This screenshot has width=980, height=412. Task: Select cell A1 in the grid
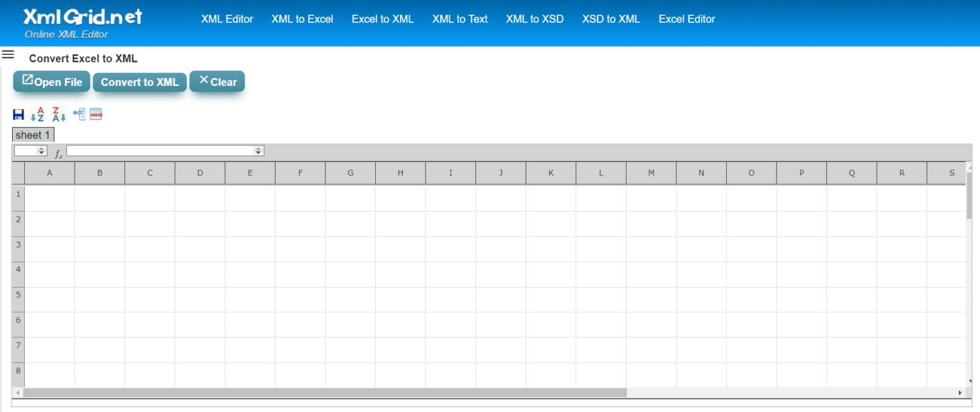[x=49, y=195]
